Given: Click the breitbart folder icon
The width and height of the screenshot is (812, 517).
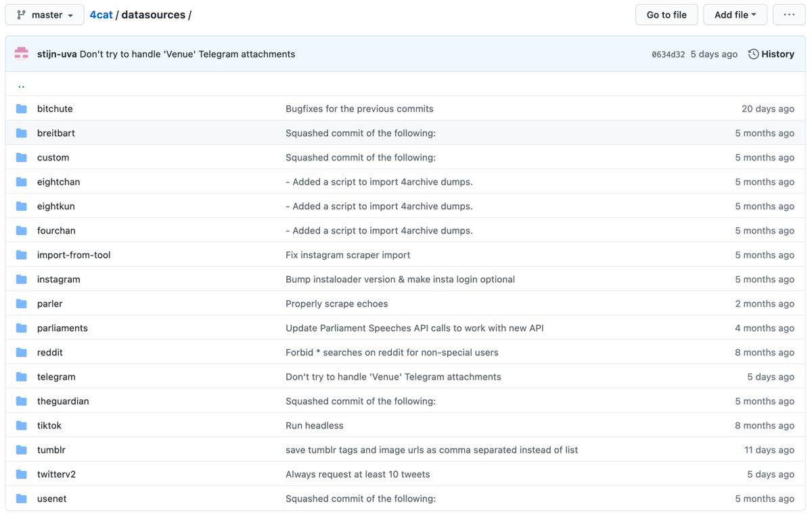Looking at the screenshot, I should [x=22, y=133].
